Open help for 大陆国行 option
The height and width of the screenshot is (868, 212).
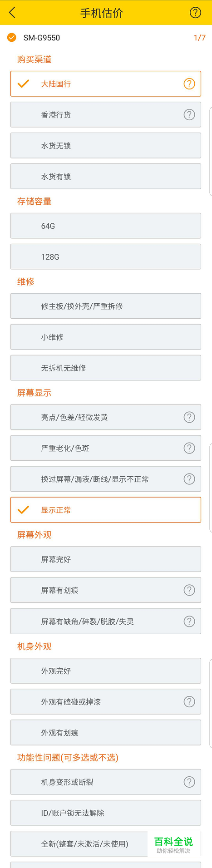pos(189,84)
